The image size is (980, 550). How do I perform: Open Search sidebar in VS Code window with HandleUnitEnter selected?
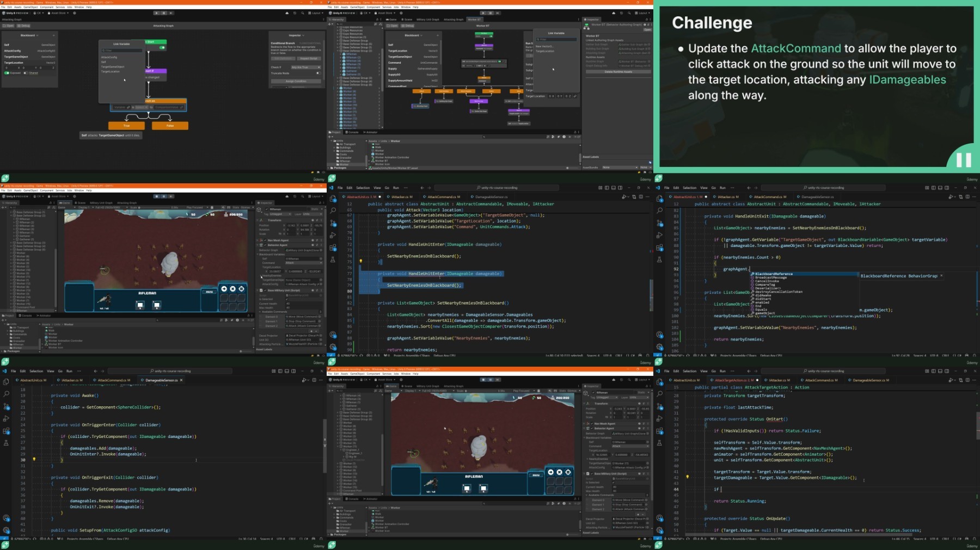(333, 211)
